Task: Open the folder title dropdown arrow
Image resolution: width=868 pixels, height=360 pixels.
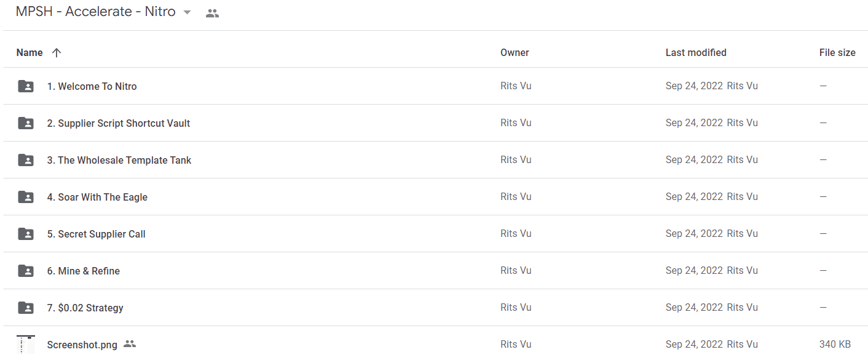Action: click(187, 13)
